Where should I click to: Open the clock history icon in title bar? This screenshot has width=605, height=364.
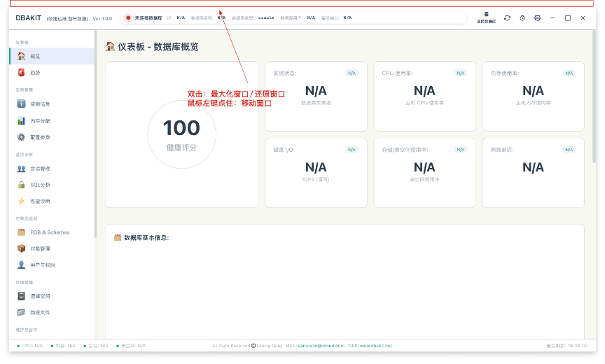522,17
